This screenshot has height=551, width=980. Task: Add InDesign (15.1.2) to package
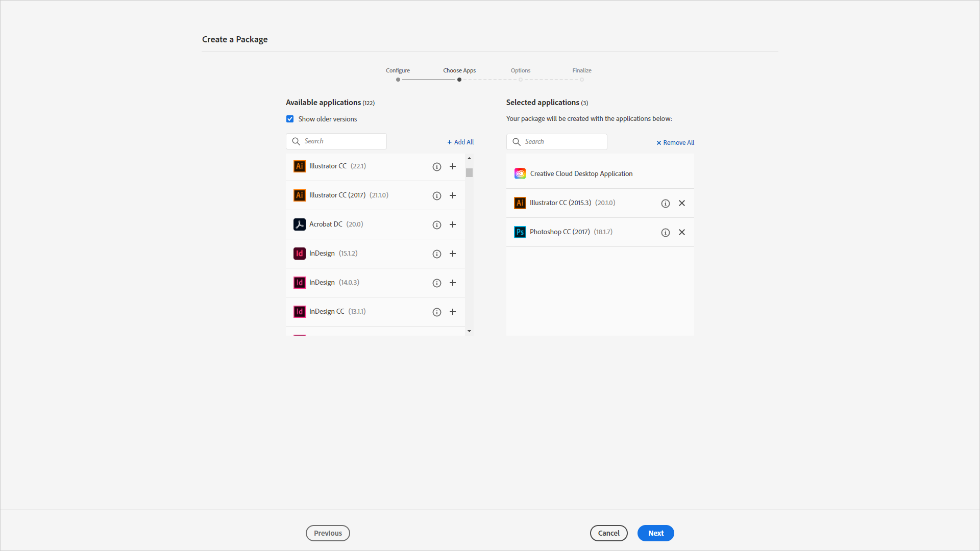[x=453, y=254]
